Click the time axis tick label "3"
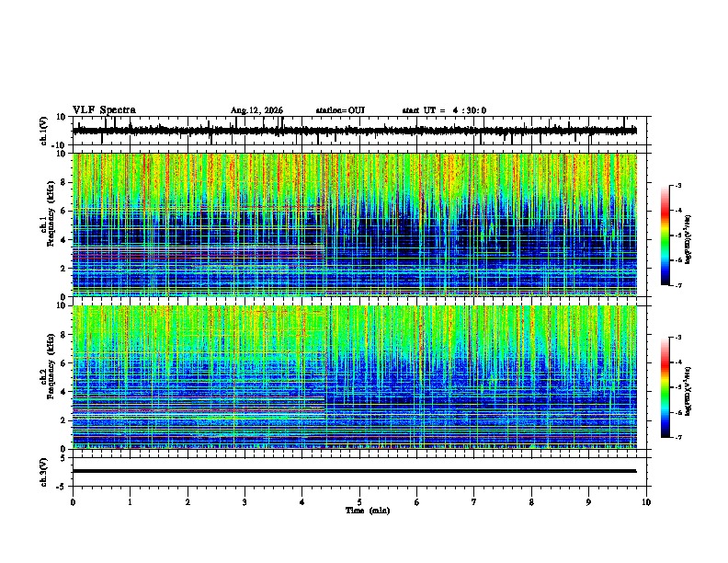Image resolution: width=728 pixels, height=563 pixels. (x=245, y=502)
